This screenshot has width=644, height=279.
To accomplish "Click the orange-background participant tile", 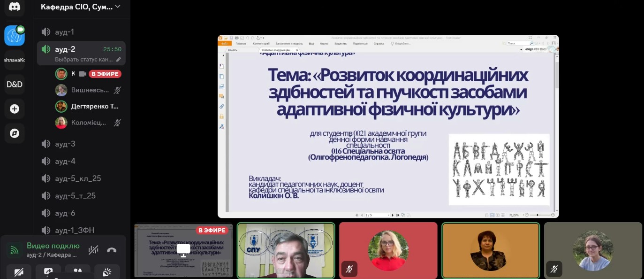I will (x=491, y=251).
